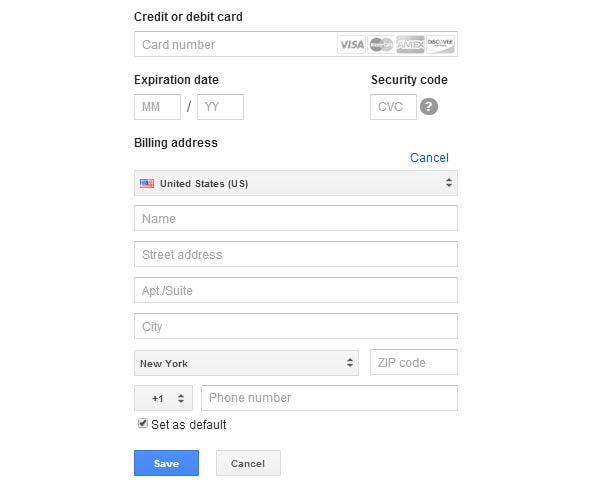
Task: Focus the Card number field
Action: pyautogui.click(x=236, y=44)
